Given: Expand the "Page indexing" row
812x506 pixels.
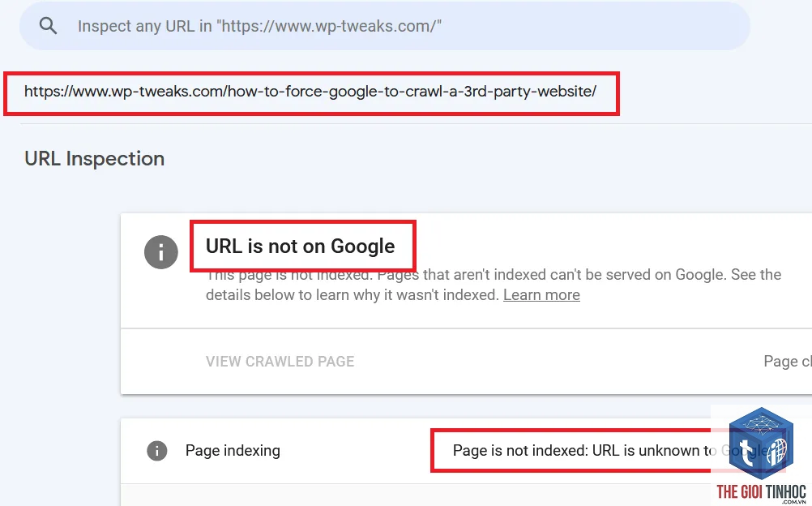Looking at the screenshot, I should pos(466,451).
